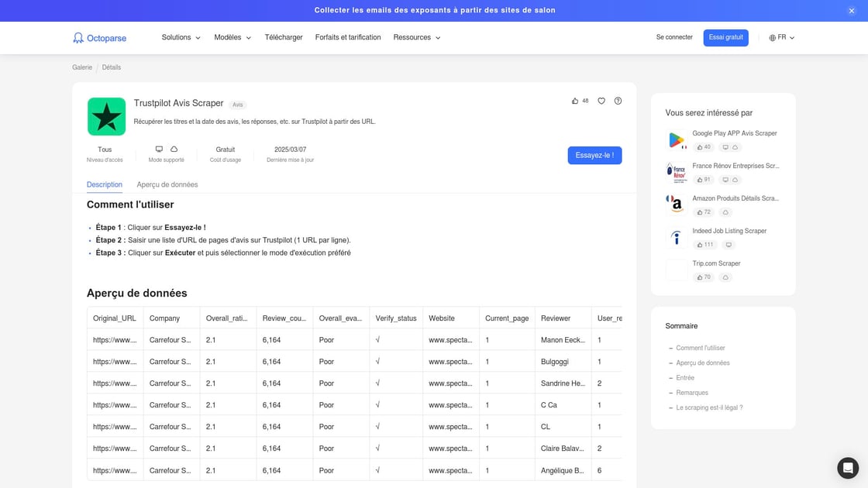Click the Verify_status column header
The image size is (868, 488).
396,318
